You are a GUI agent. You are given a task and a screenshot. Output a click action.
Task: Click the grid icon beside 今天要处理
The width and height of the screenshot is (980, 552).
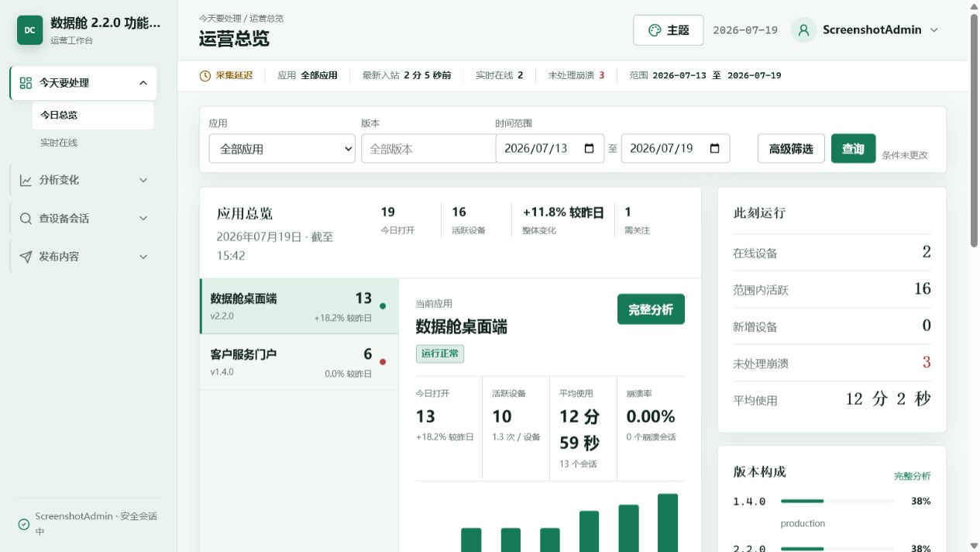coord(26,83)
